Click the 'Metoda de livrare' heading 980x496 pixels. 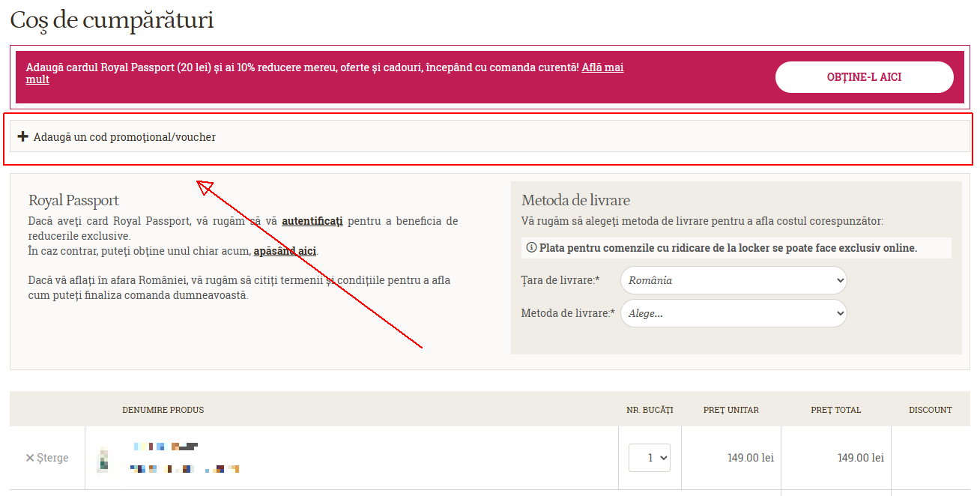[575, 200]
